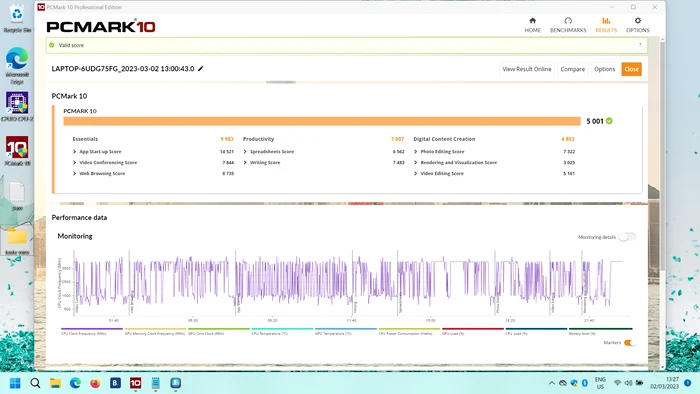Viewport: 700px width, 394px height.
Task: Open the Home icon in PCMark navigation
Action: 532,21
